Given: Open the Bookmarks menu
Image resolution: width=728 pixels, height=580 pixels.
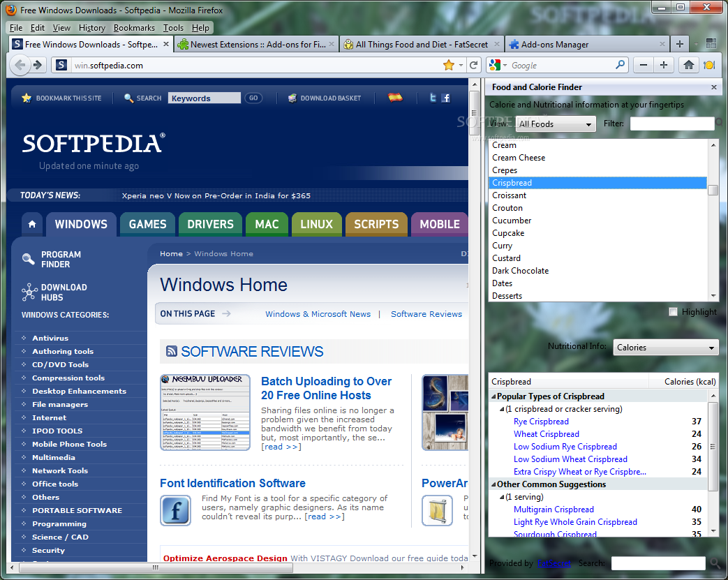Looking at the screenshot, I should (134, 28).
